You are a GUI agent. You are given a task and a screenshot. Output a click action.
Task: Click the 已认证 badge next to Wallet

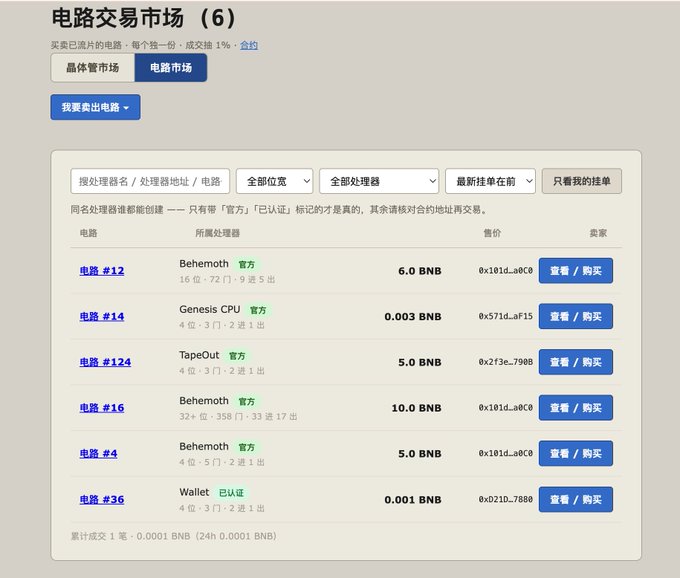coord(231,493)
